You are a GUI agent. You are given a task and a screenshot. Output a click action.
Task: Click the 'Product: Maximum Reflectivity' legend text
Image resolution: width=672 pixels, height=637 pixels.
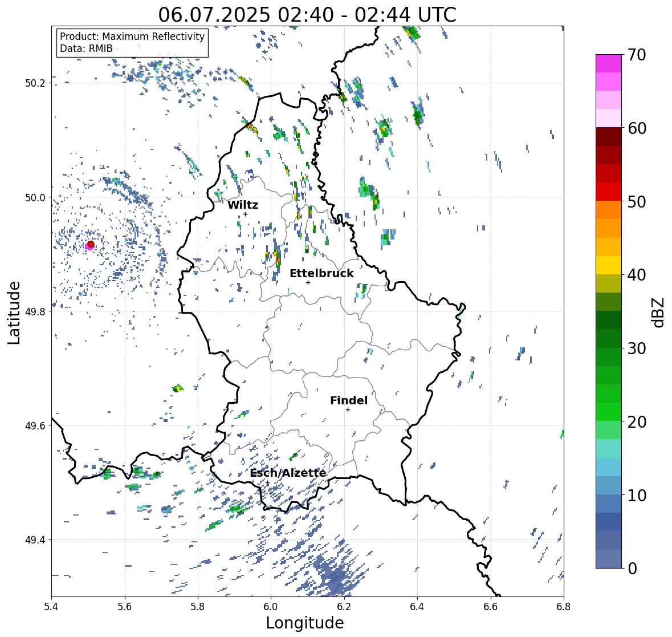(x=132, y=36)
